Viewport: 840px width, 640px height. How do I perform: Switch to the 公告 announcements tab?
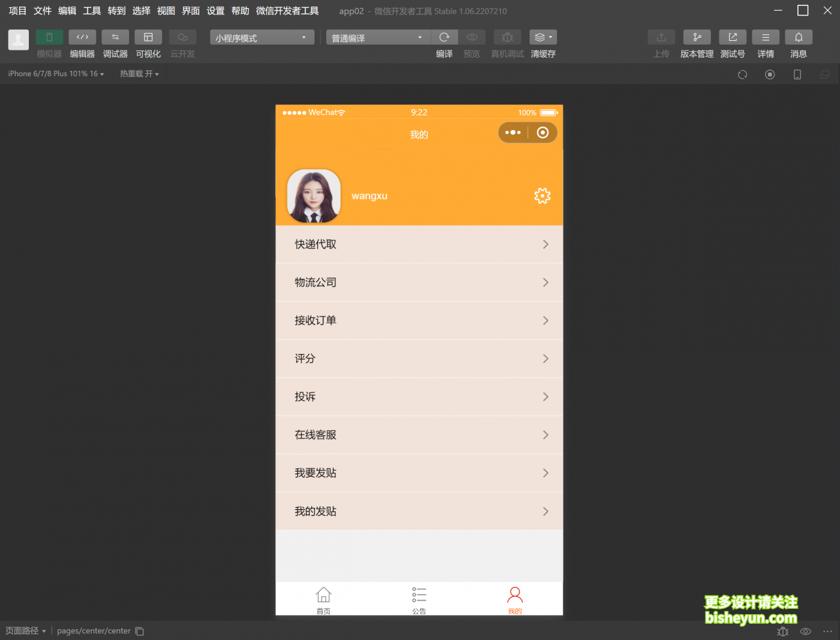[419, 600]
